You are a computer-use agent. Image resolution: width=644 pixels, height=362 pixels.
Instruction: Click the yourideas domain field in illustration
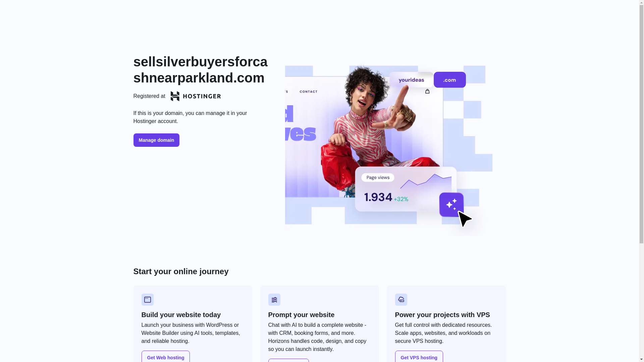411,80
